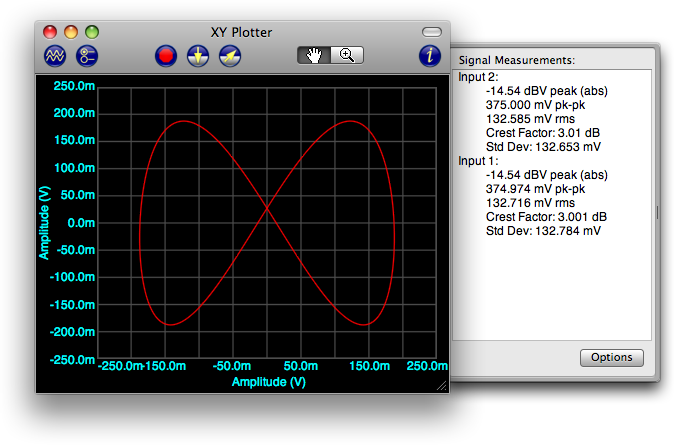This screenshot has width=693, height=446.
Task: Click 'Std Dev: 132.784 mV' line
Action: click(x=543, y=231)
